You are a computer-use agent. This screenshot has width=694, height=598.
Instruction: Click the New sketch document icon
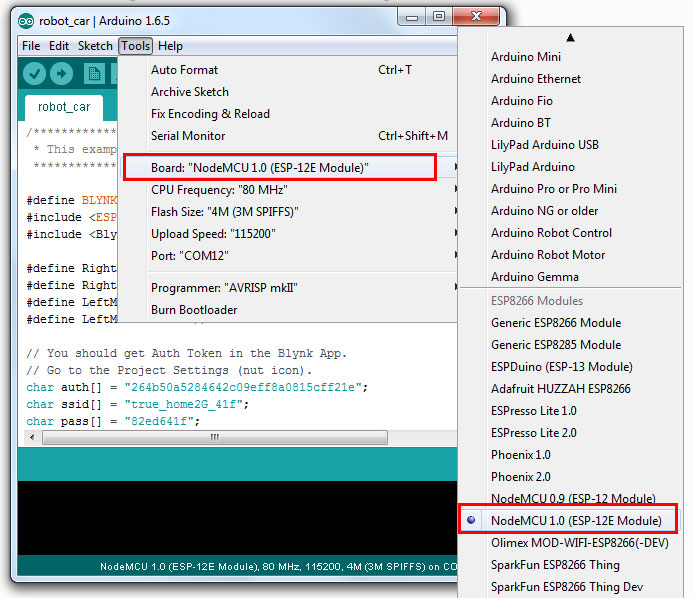94,74
